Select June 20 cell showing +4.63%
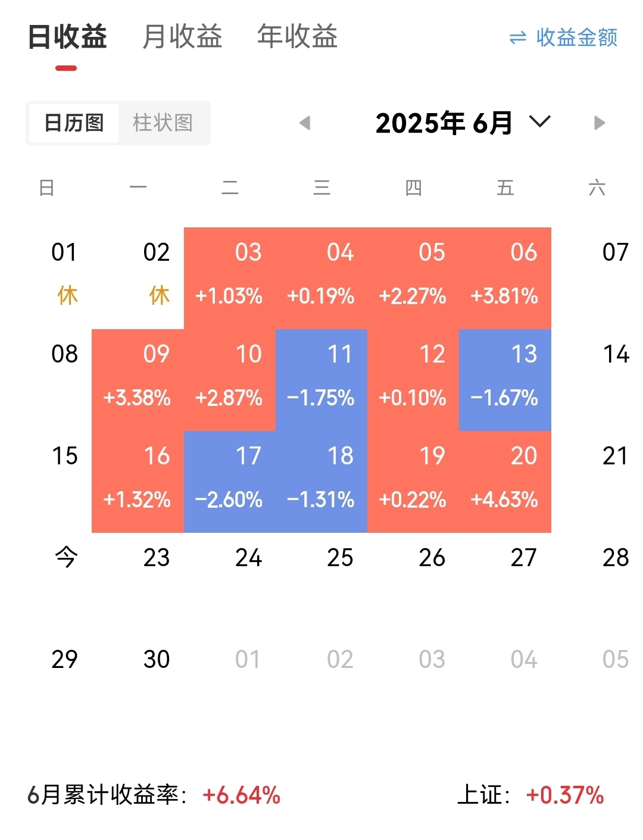Screen dimensions: 643x840 tap(505, 482)
